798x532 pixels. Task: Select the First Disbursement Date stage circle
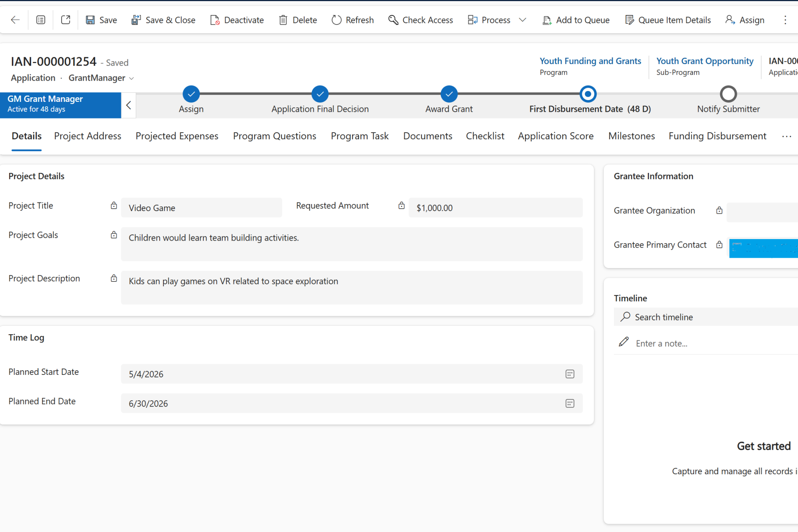(x=588, y=94)
